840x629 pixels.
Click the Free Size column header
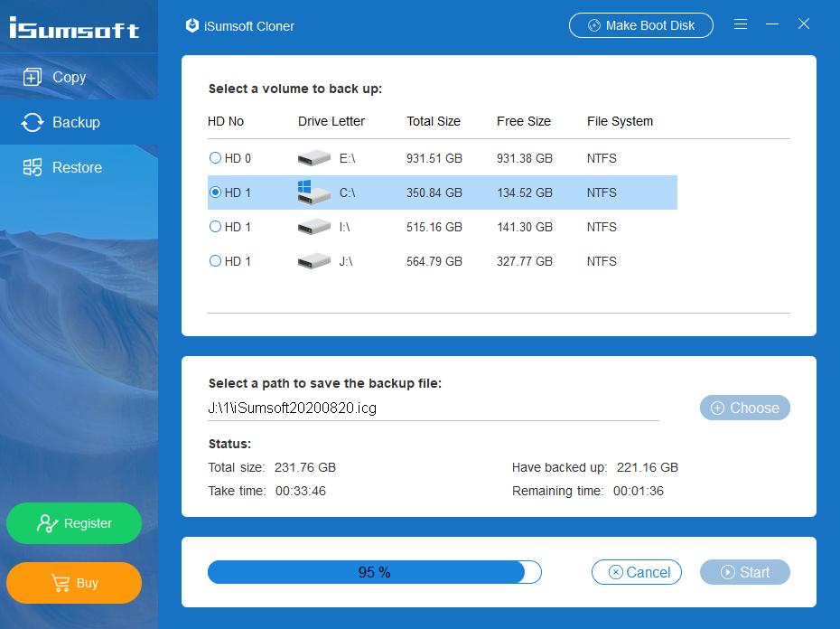(x=523, y=121)
